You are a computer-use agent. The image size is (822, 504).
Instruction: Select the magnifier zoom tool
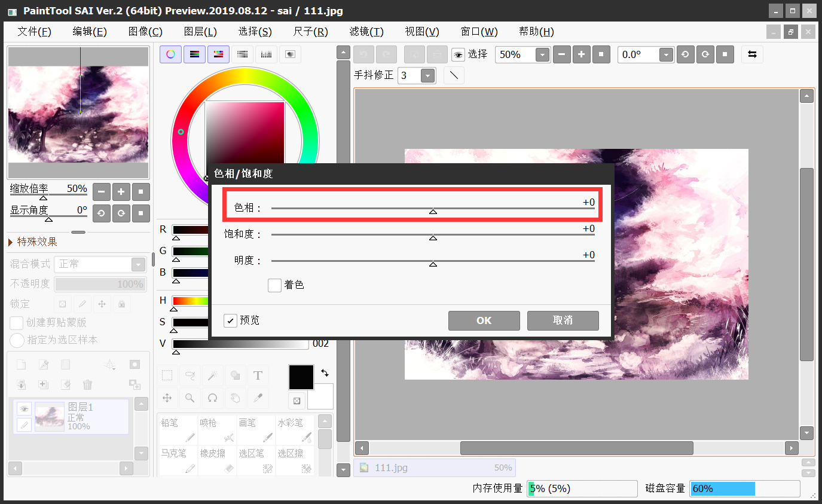click(190, 398)
